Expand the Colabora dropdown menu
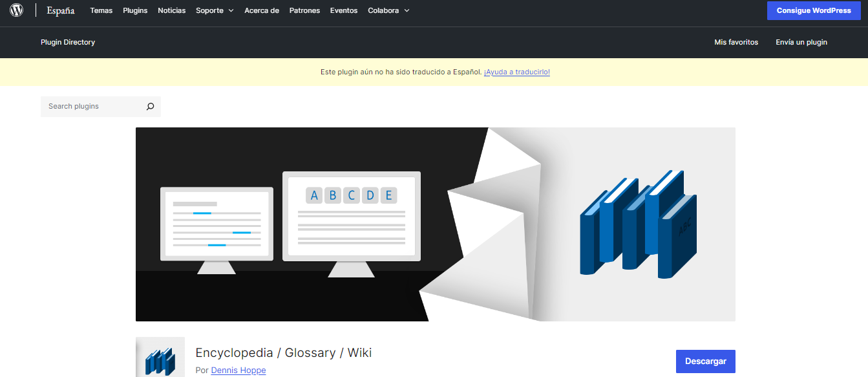The image size is (868, 377). point(383,10)
